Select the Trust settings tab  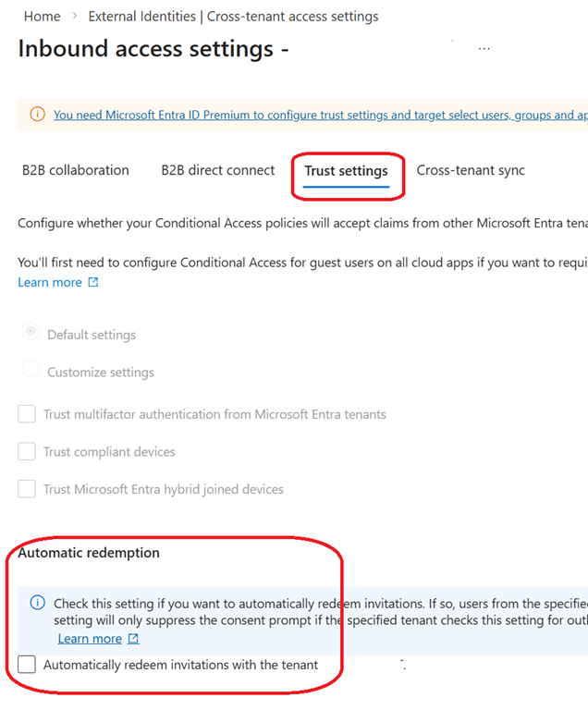pyautogui.click(x=346, y=171)
